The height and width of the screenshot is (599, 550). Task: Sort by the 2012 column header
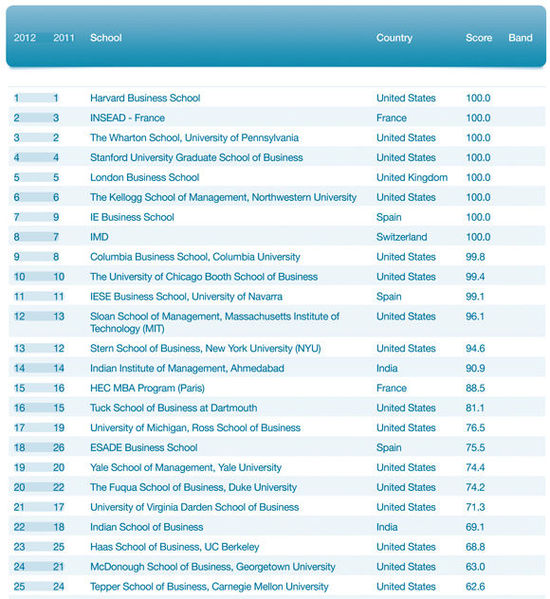(25, 38)
